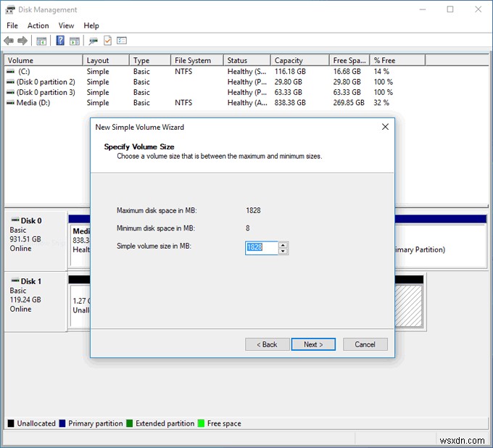
Task: Sort by the Status column header
Action: pos(247,60)
